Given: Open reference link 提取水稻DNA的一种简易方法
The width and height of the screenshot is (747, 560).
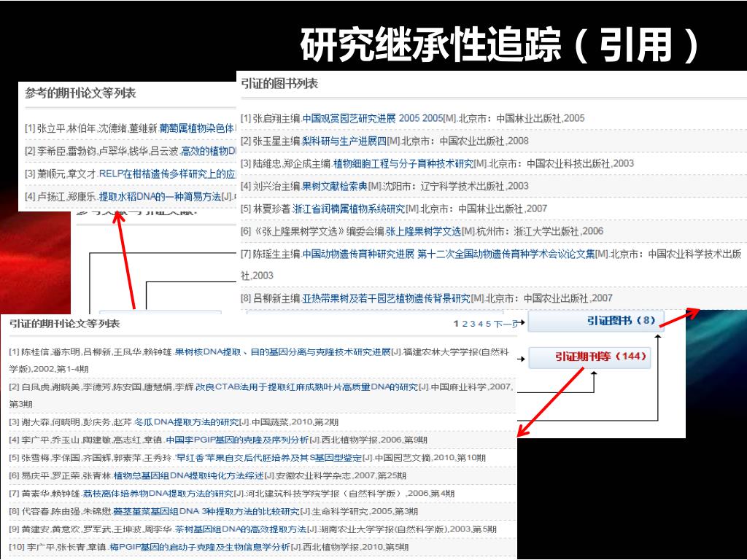Looking at the screenshot, I should (x=160, y=196).
